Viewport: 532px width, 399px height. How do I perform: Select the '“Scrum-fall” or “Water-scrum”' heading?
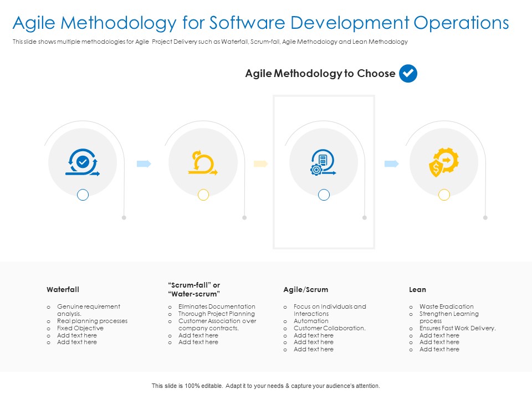[x=194, y=289]
